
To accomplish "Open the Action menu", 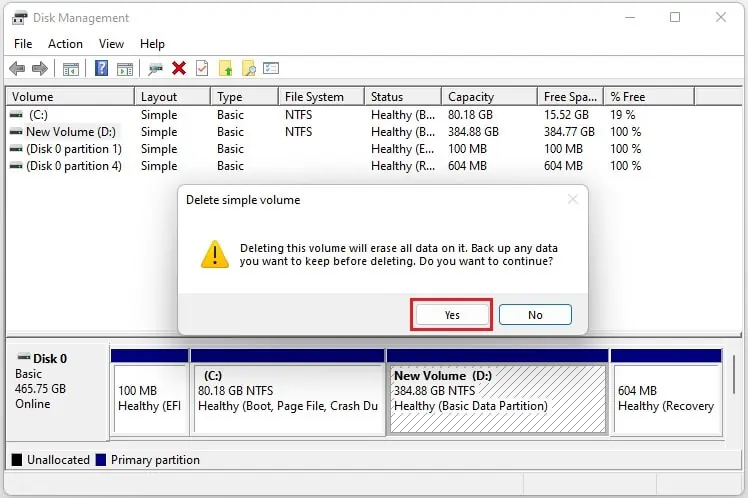I will 65,44.
